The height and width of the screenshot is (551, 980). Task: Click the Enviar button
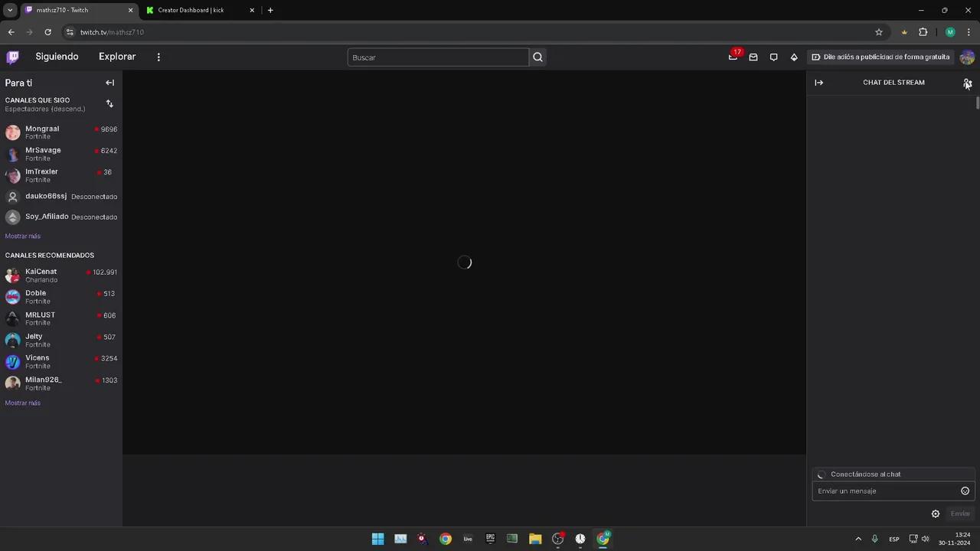click(959, 514)
